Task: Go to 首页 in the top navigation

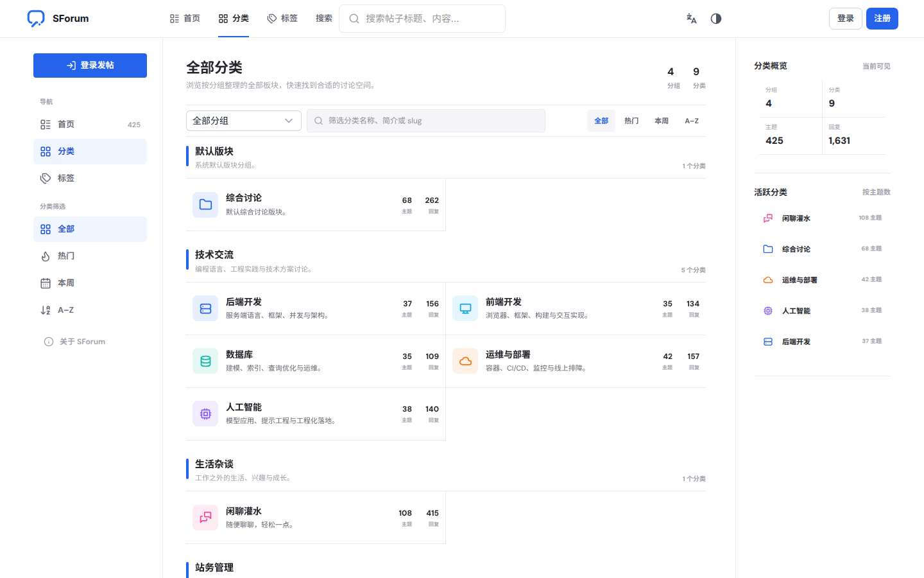Action: click(x=185, y=19)
